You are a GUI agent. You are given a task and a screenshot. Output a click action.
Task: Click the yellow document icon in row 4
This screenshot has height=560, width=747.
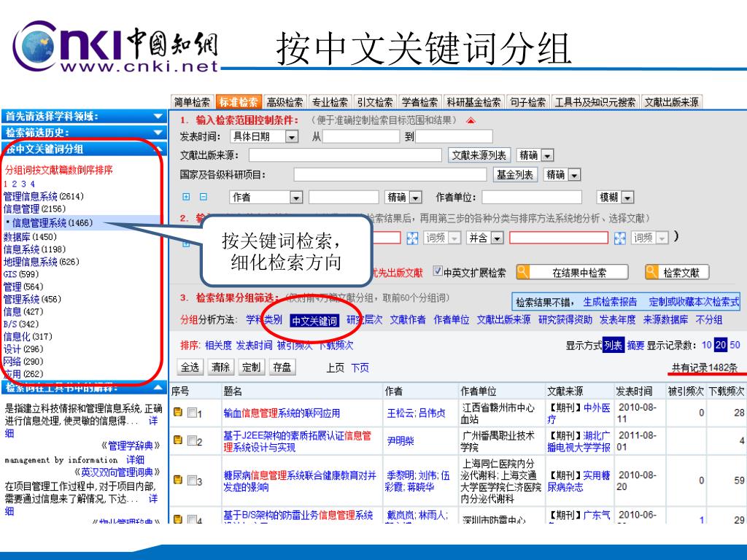click(178, 519)
